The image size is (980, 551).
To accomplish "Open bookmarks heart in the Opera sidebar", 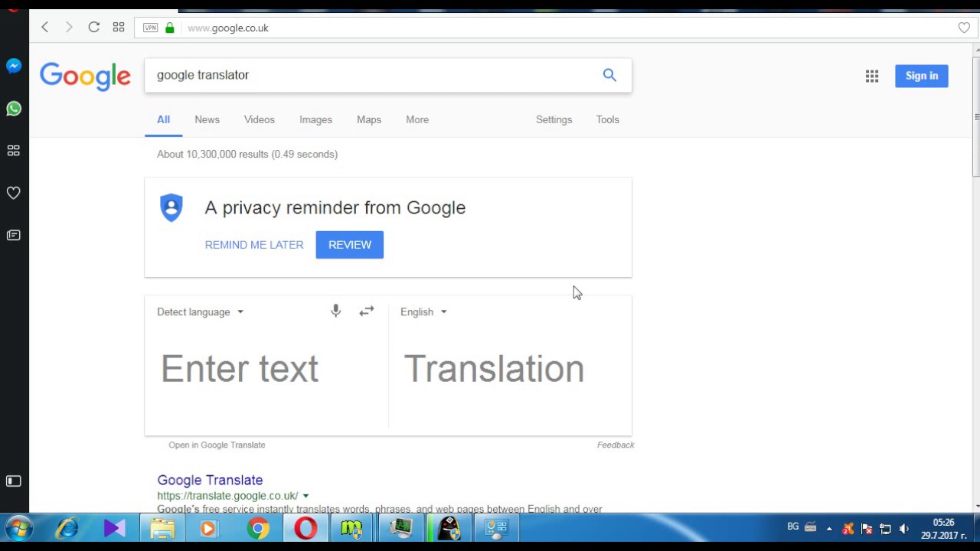I will (14, 193).
